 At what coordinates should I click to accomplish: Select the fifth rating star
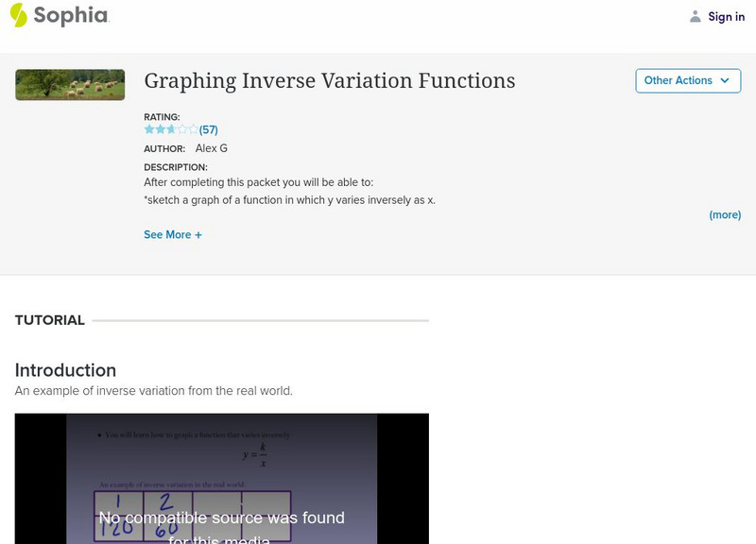pos(194,129)
